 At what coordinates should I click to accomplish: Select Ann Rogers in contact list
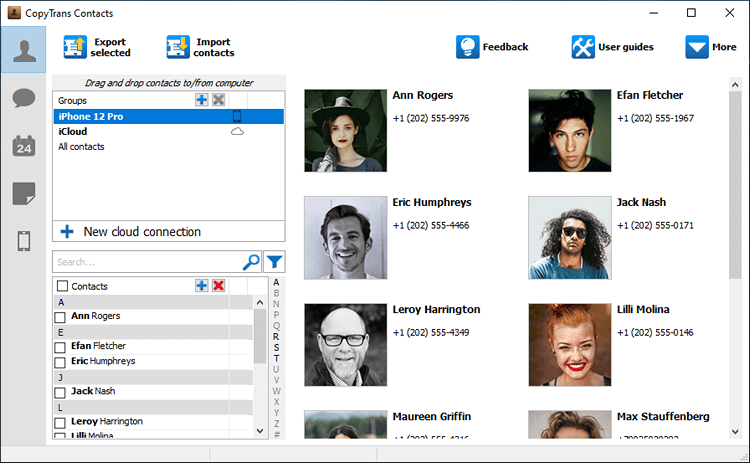point(96,316)
